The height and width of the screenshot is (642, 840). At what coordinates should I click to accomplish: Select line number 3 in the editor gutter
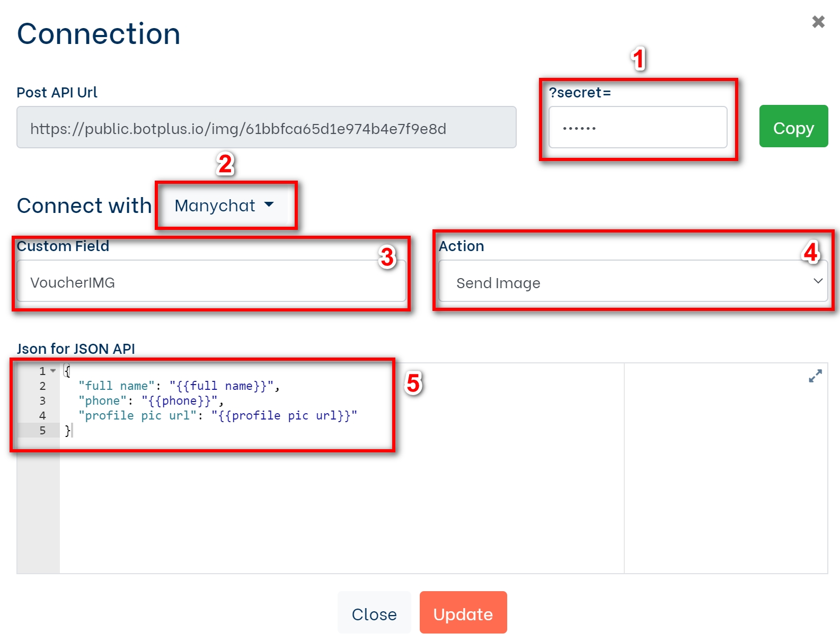(x=42, y=401)
